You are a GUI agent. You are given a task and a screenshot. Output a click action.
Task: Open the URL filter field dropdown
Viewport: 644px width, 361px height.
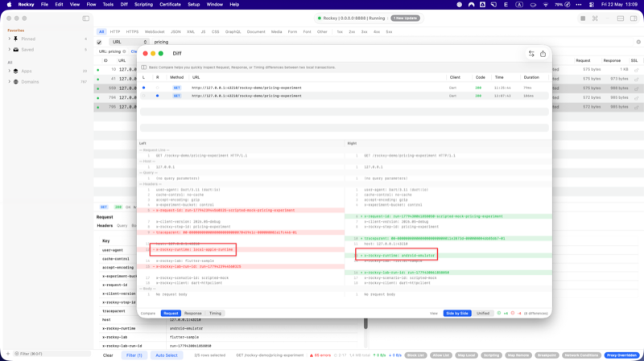tap(129, 42)
